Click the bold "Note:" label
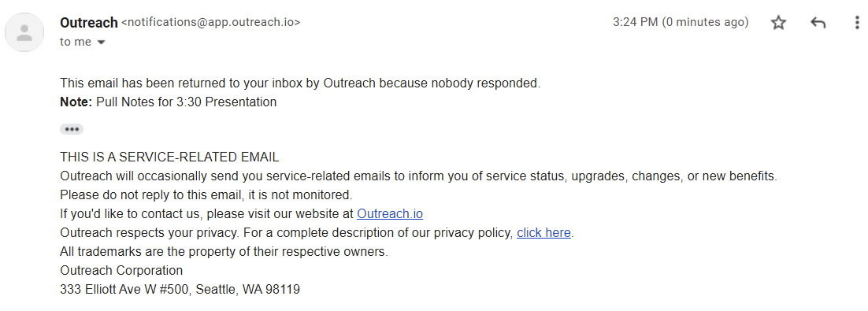 point(76,102)
